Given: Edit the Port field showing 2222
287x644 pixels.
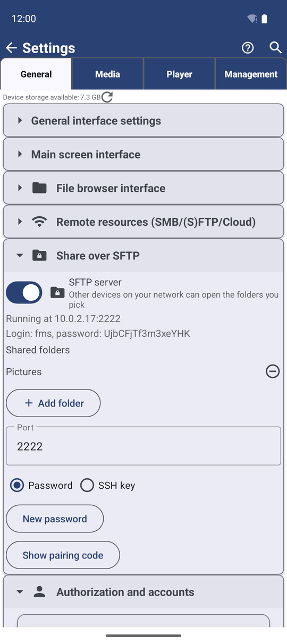Looking at the screenshot, I should pyautogui.click(x=143, y=446).
